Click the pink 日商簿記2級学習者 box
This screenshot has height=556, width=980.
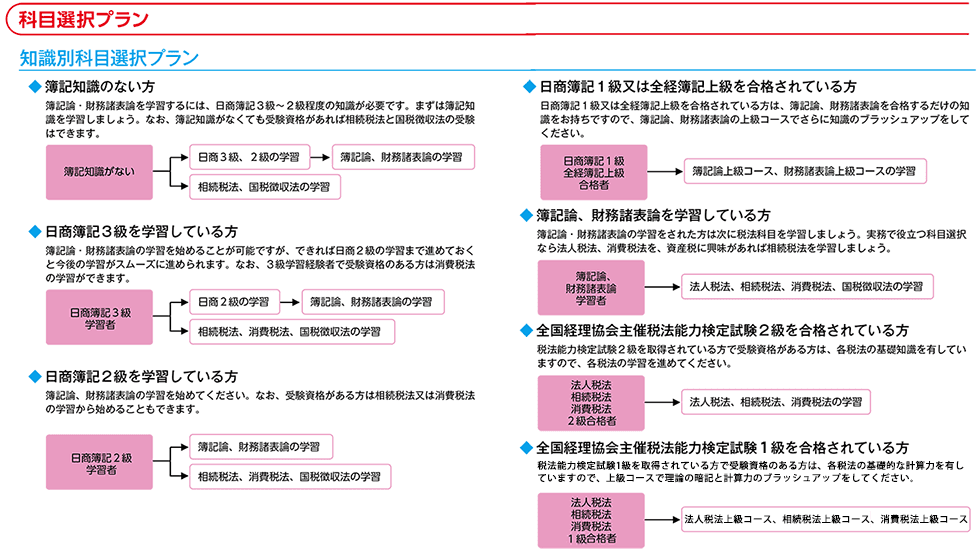100,462
